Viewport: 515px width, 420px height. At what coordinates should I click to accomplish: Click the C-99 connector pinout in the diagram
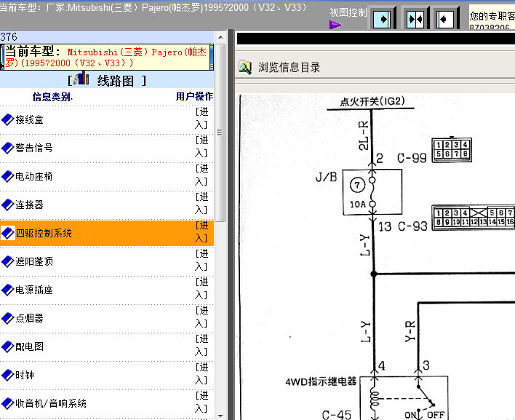pyautogui.click(x=452, y=150)
